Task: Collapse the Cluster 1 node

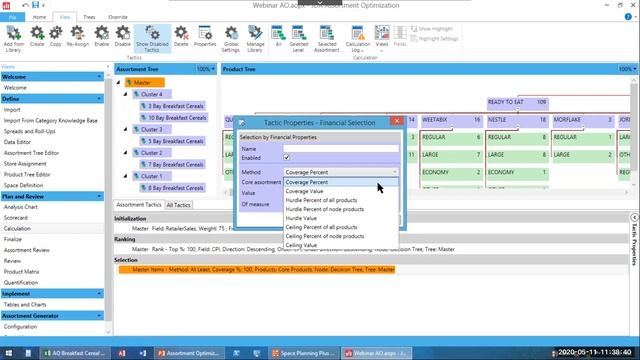Action: 125,176
